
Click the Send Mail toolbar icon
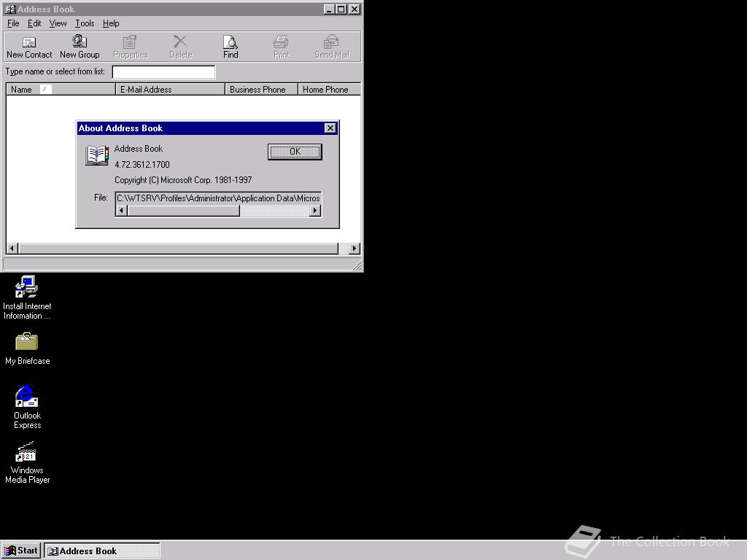click(x=332, y=47)
